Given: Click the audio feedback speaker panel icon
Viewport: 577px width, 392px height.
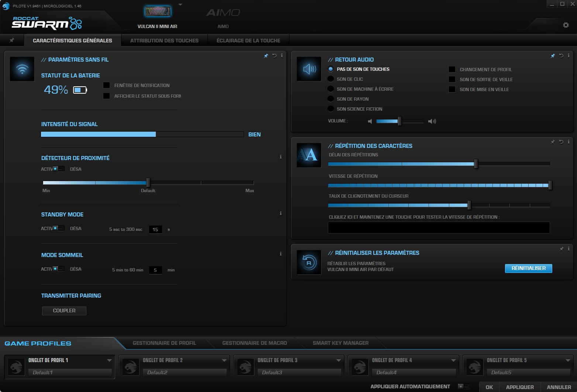Looking at the screenshot, I should (309, 69).
